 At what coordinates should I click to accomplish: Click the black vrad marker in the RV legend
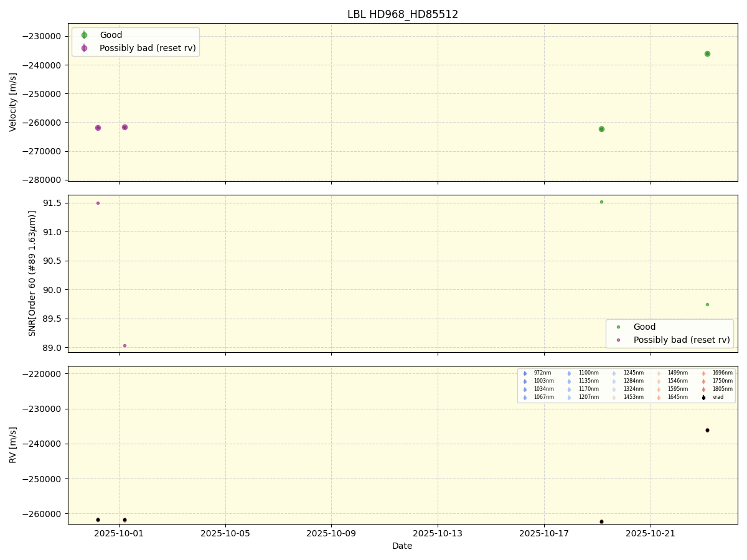(x=703, y=398)
